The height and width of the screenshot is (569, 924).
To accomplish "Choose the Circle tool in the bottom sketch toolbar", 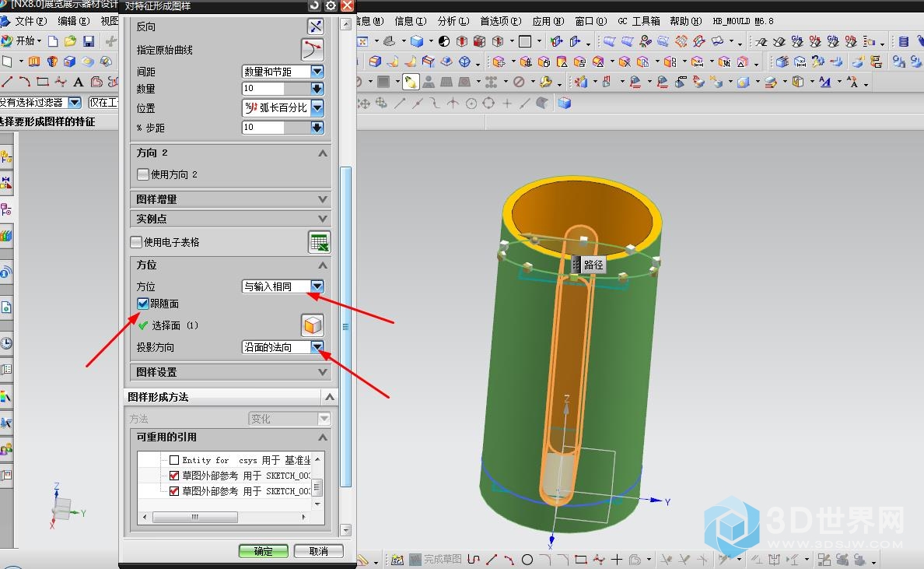I will pos(527,559).
